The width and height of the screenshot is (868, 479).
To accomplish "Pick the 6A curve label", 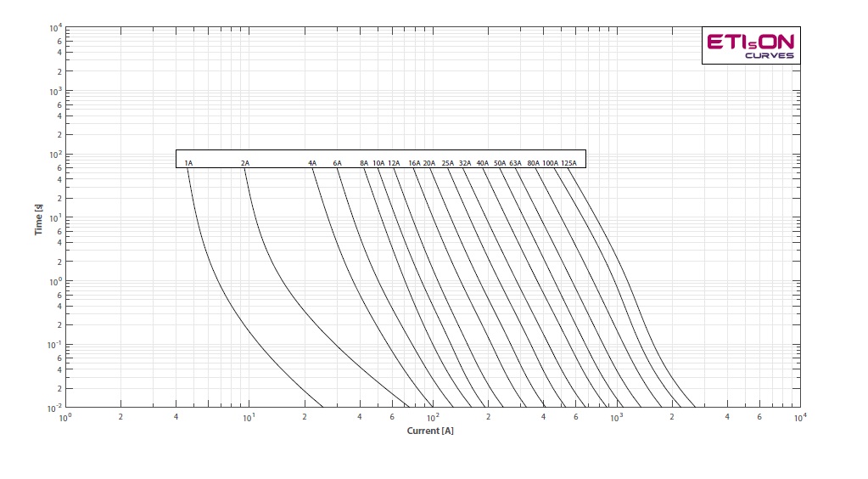I will coord(337,163).
